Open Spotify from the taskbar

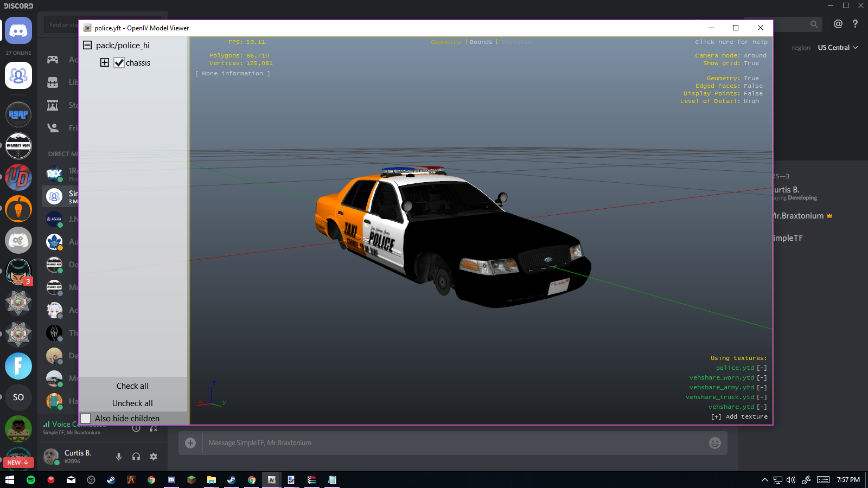[x=31, y=480]
